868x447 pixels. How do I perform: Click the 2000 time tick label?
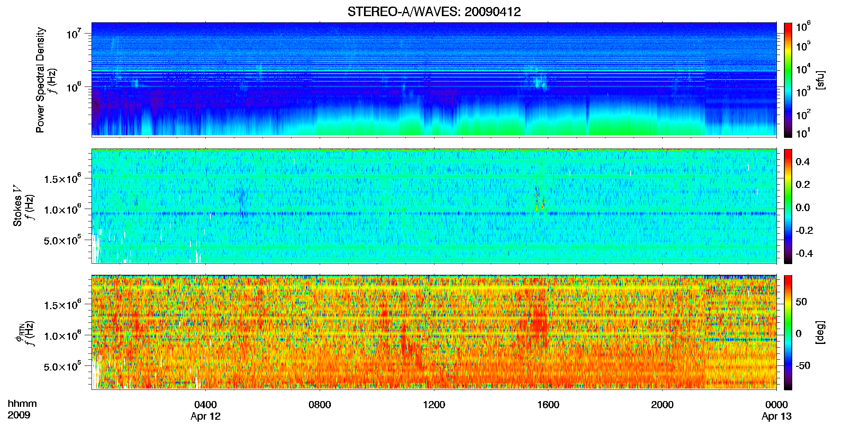662,404
